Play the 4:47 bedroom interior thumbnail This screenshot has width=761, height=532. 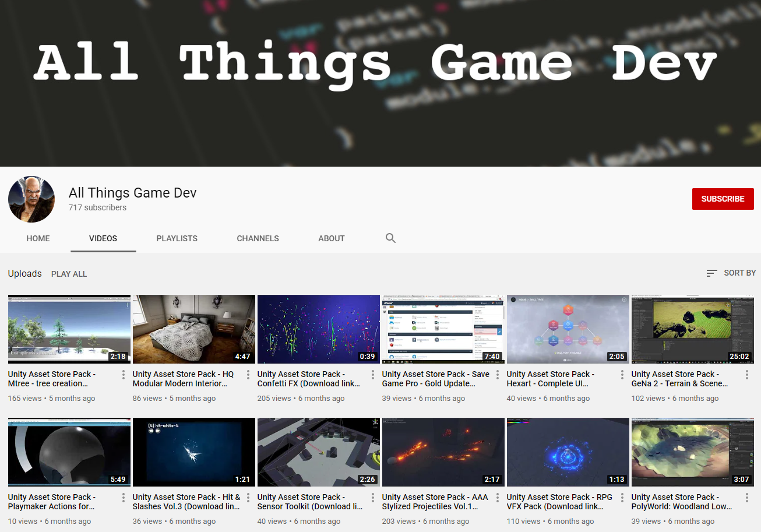(194, 329)
